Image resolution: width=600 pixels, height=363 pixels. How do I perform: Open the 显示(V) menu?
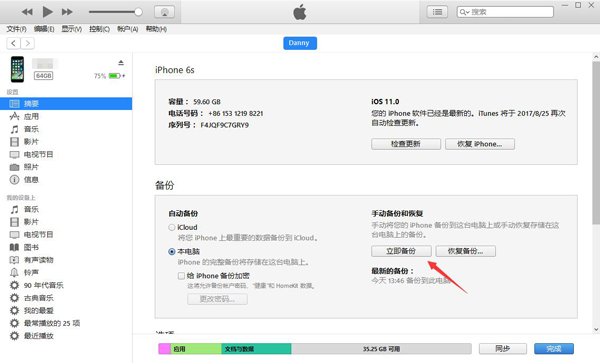point(72,29)
